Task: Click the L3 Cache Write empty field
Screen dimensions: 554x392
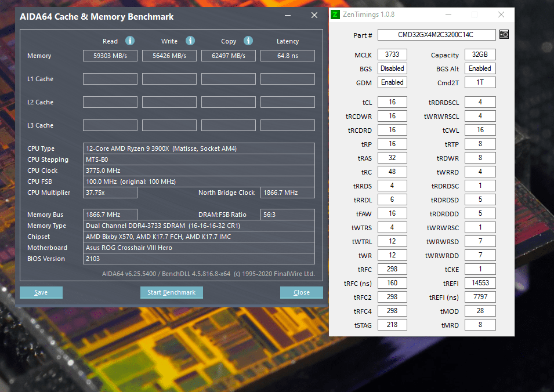Action: tap(169, 125)
